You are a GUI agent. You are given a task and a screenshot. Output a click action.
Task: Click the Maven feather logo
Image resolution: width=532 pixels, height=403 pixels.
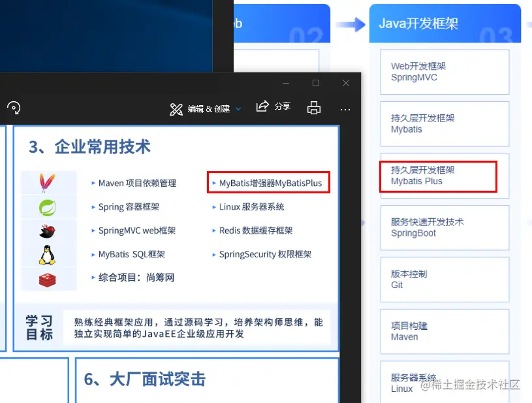pos(47,183)
